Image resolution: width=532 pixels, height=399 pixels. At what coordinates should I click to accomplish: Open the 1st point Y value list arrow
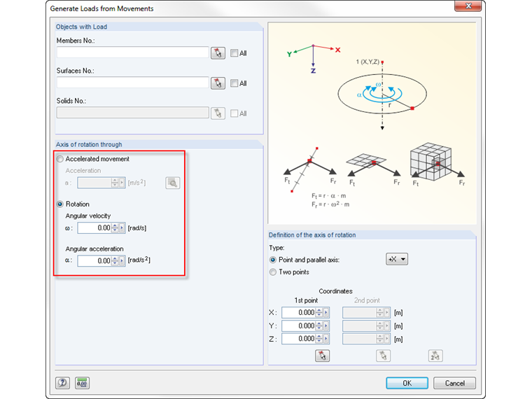tap(326, 325)
